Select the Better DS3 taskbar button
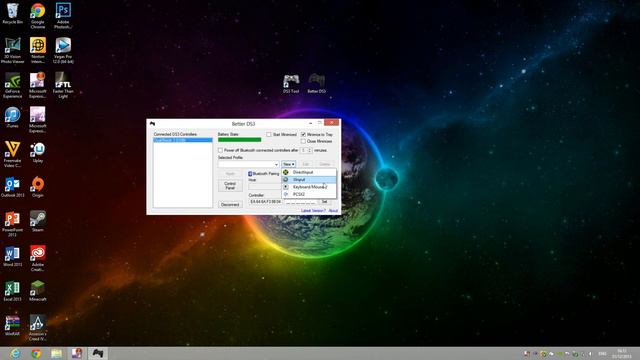Viewport: 640px width, 360px height. (x=98, y=353)
